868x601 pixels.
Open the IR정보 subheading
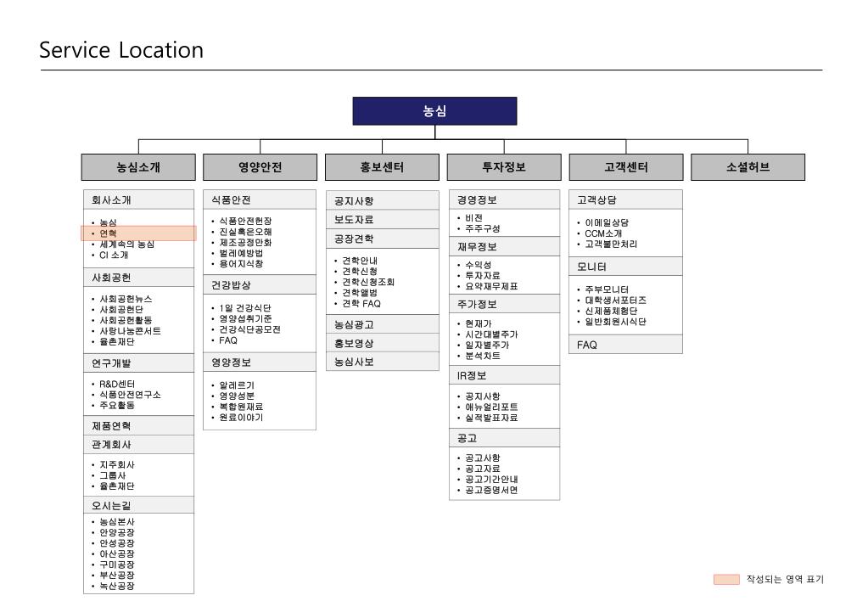(504, 375)
